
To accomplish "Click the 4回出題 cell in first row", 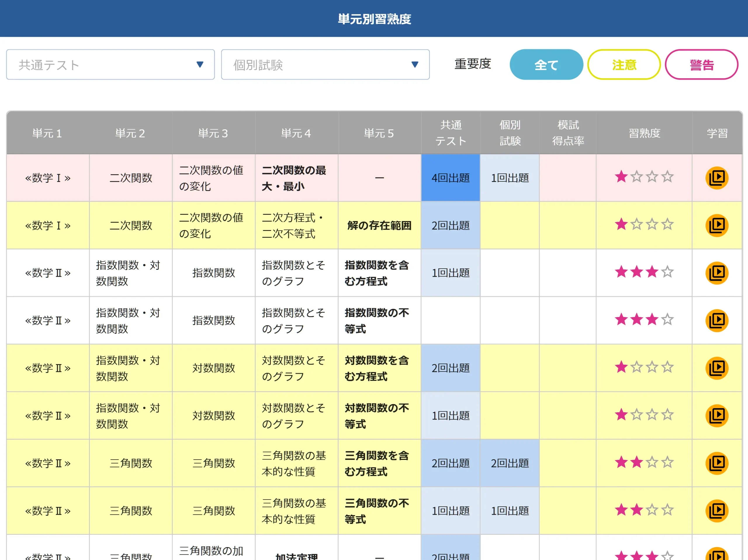I will 451,178.
